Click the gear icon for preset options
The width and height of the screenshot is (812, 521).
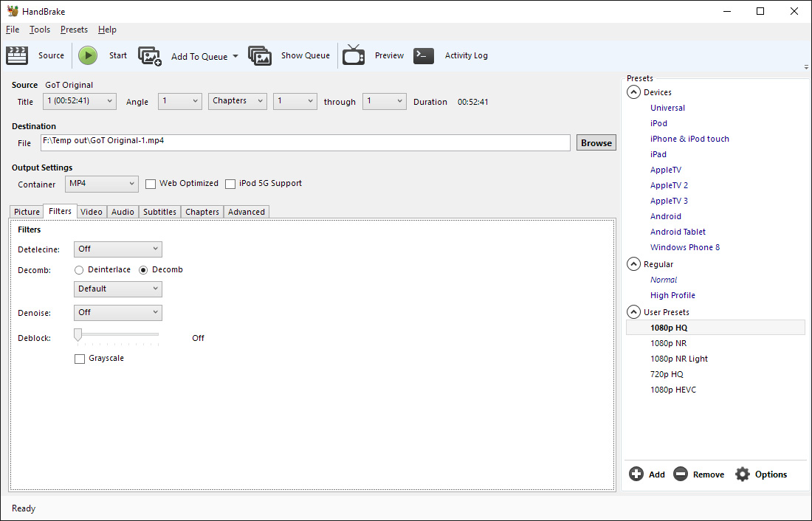click(743, 474)
